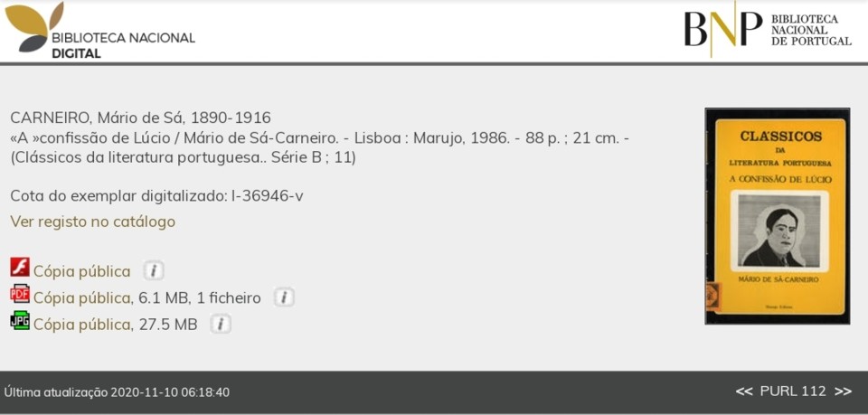The height and width of the screenshot is (415, 868).
Task: Go to previous record with << arrows
Action: [744, 391]
